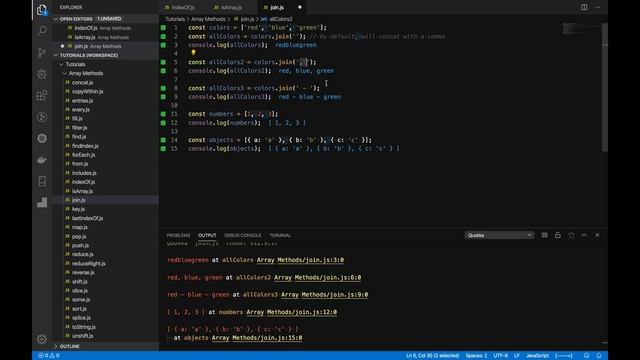Open link Array Methods/join.js:6:0 in output

click(x=317, y=278)
